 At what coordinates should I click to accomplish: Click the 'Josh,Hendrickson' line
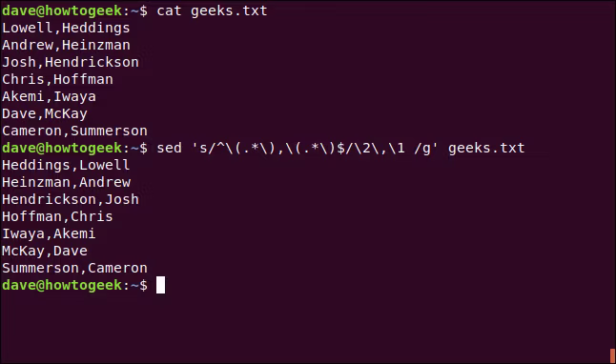click(x=71, y=63)
